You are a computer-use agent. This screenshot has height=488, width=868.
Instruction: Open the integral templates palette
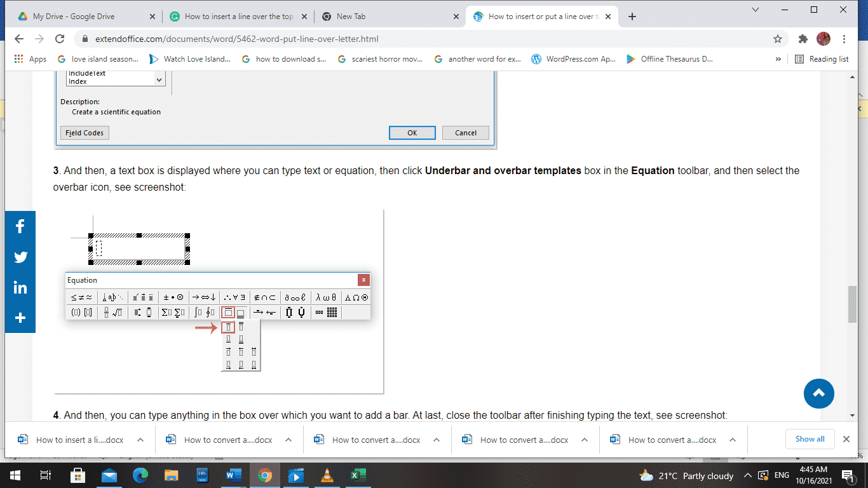point(203,312)
